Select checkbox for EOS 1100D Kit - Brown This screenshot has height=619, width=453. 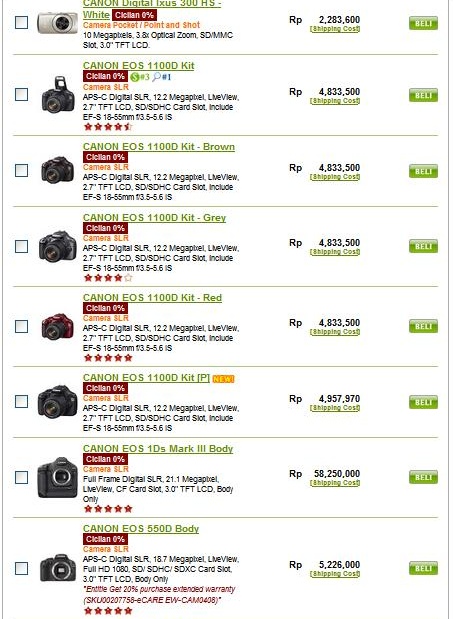point(21,171)
